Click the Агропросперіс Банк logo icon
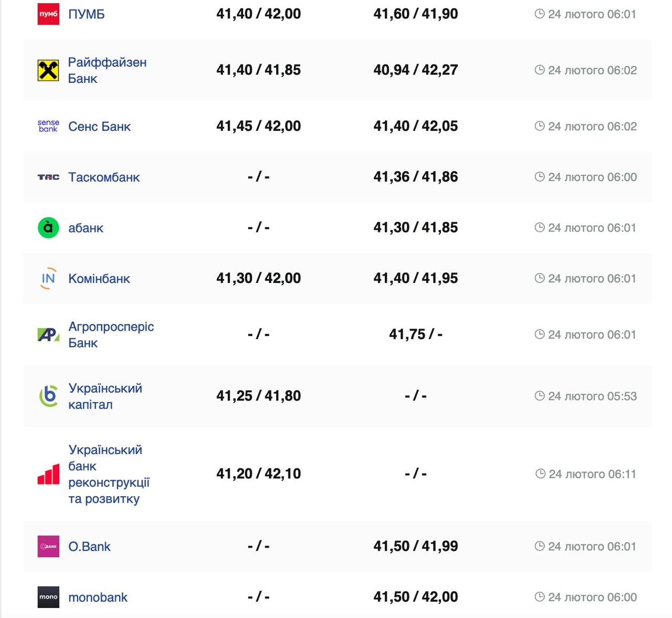Viewport: 672px width, 618px height. point(48,334)
